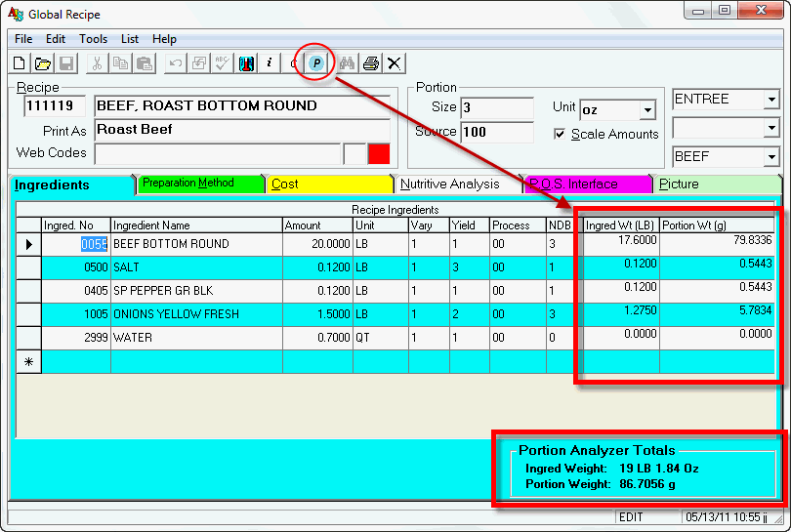This screenshot has height=532, width=791.
Task: Click the restore record icon beside undo
Action: tap(199, 63)
